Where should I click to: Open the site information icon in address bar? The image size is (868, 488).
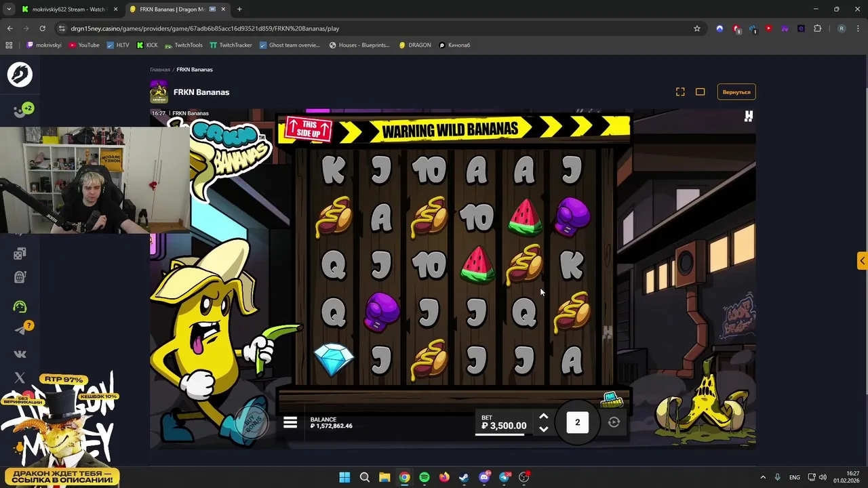tap(62, 28)
